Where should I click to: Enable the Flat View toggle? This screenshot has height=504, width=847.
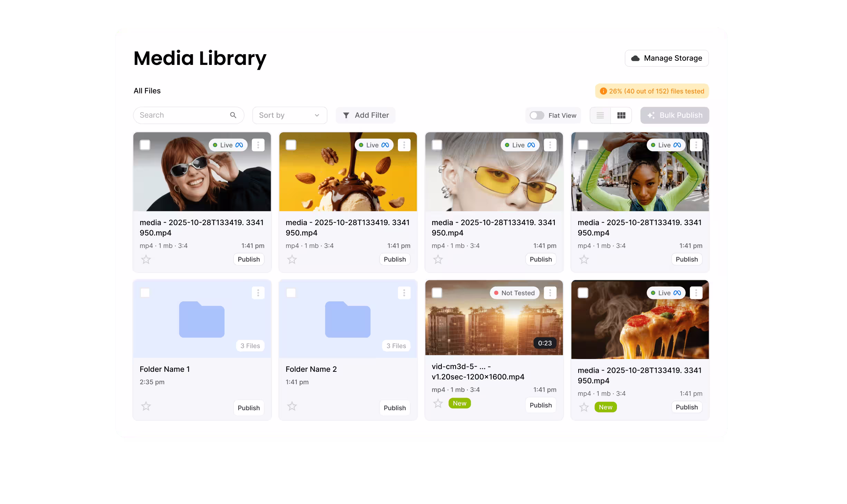point(537,115)
